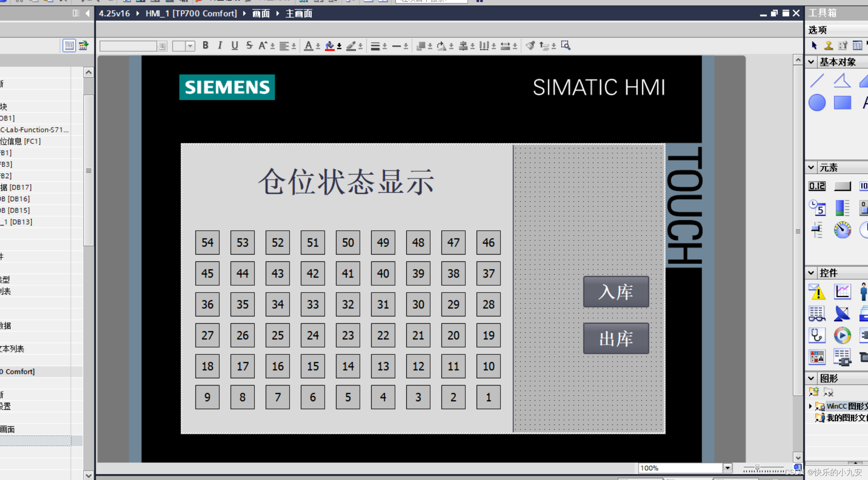This screenshot has width=868, height=480.
Task: Toggle bold text formatting
Action: click(205, 46)
